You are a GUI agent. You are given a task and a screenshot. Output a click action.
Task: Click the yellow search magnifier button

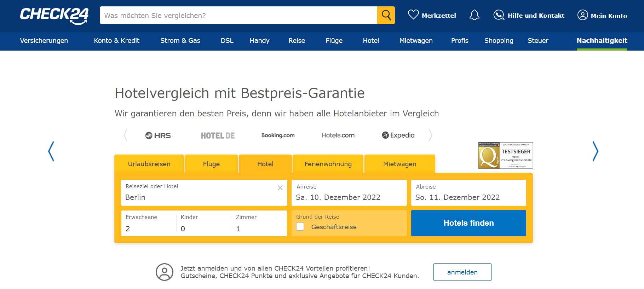(x=386, y=15)
